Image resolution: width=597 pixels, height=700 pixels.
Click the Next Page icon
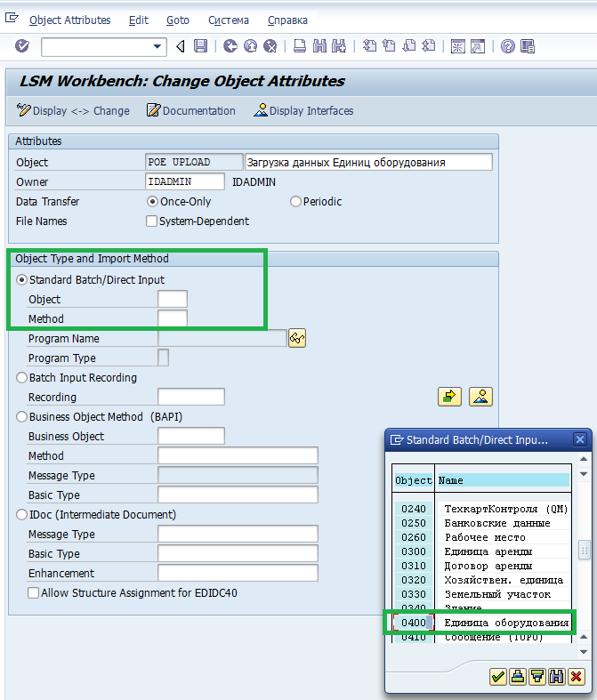coord(408,46)
